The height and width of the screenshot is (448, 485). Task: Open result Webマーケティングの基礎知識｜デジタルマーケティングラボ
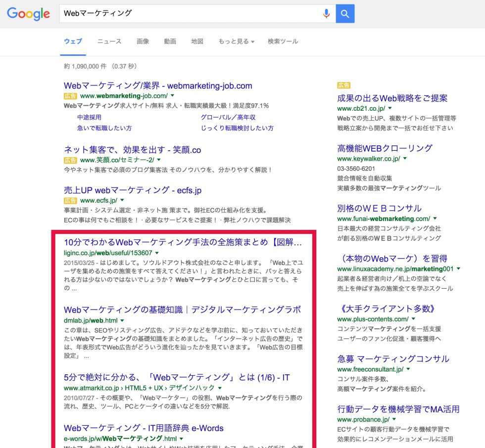[182, 310]
